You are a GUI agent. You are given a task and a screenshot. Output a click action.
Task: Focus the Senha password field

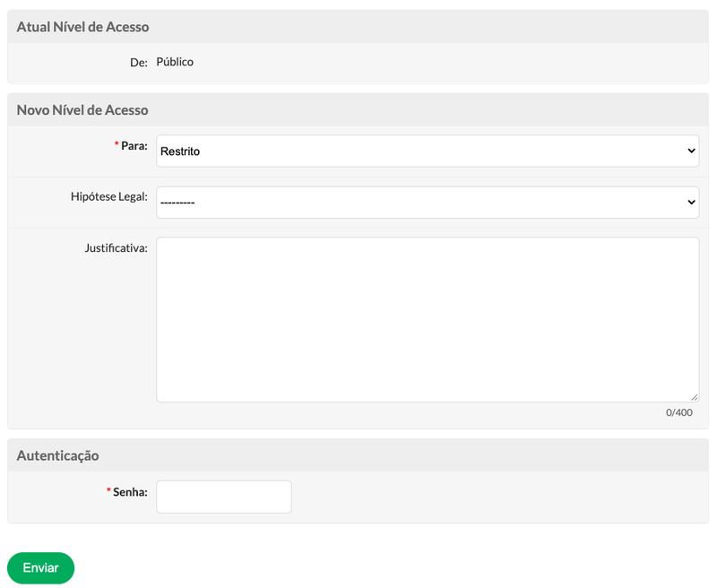224,497
